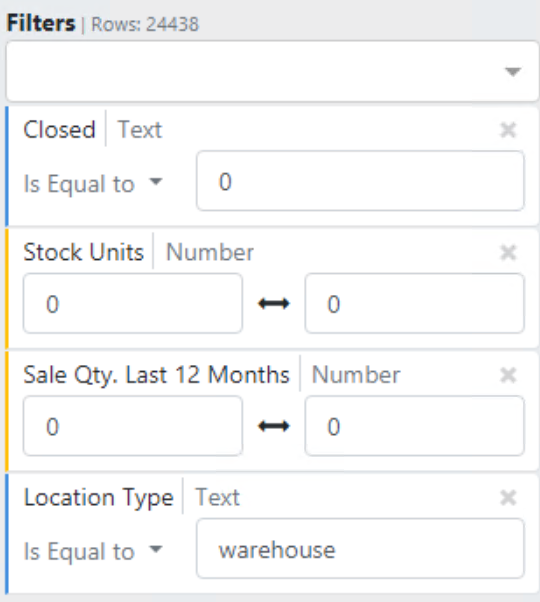Click the Location Type value field containing warehouse
This screenshot has height=602, width=540.
[360, 548]
